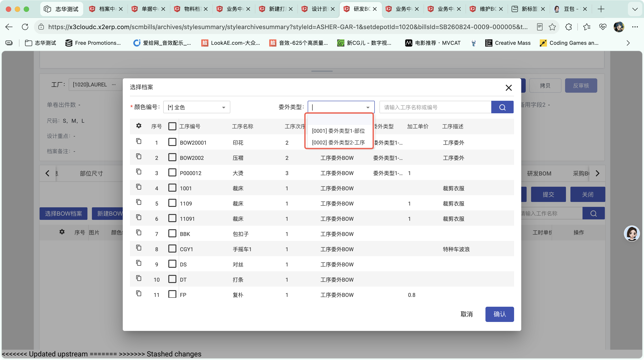Collapse the 委外类型 dropdown arrow
Screen dimensions: 644x360
[x=368, y=107]
